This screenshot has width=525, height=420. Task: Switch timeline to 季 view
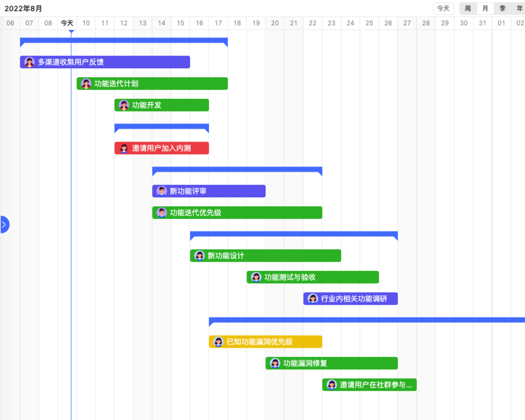click(x=502, y=8)
